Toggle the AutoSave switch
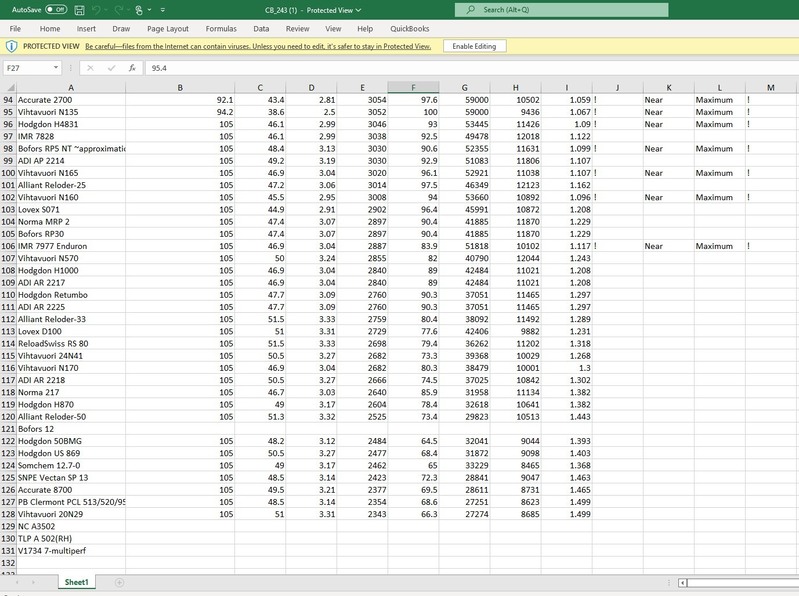 55,9
